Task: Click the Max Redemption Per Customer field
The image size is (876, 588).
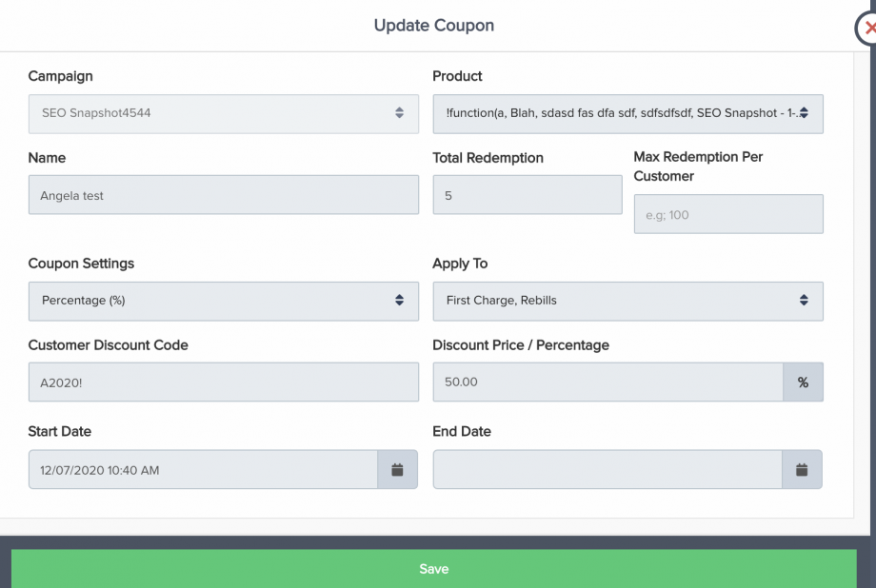Action: pyautogui.click(x=728, y=215)
